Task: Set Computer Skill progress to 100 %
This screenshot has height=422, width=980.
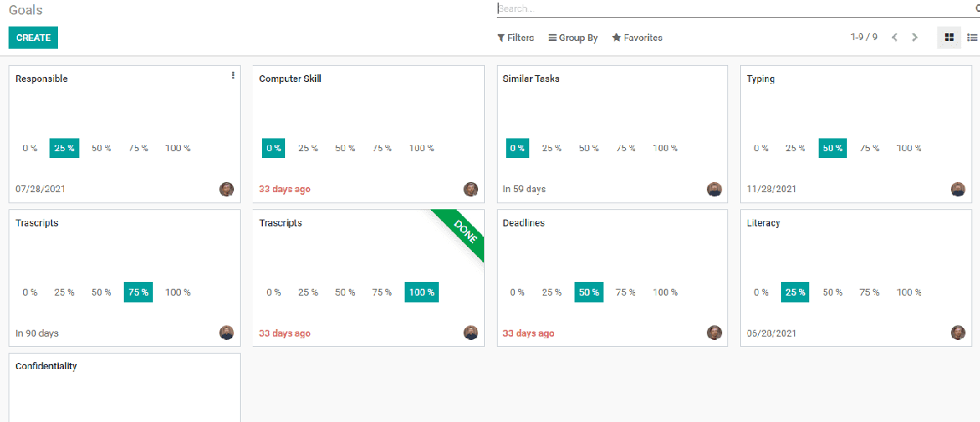Action: coord(421,148)
